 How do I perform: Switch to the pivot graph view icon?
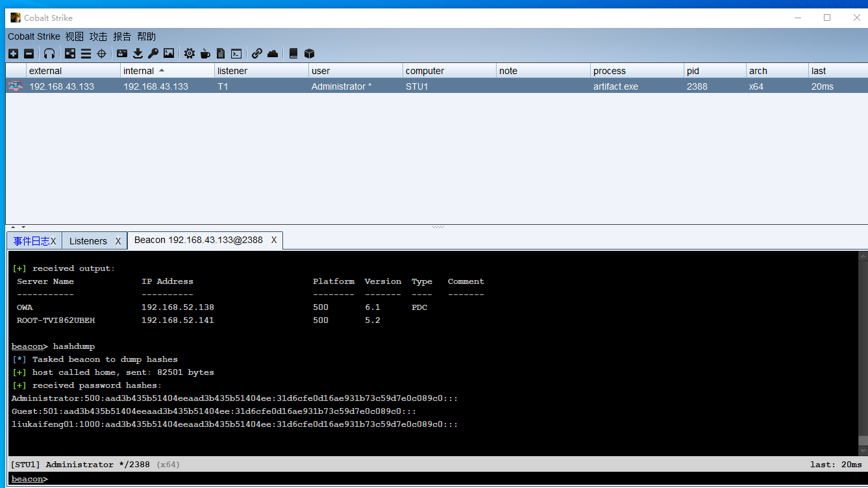(70, 53)
